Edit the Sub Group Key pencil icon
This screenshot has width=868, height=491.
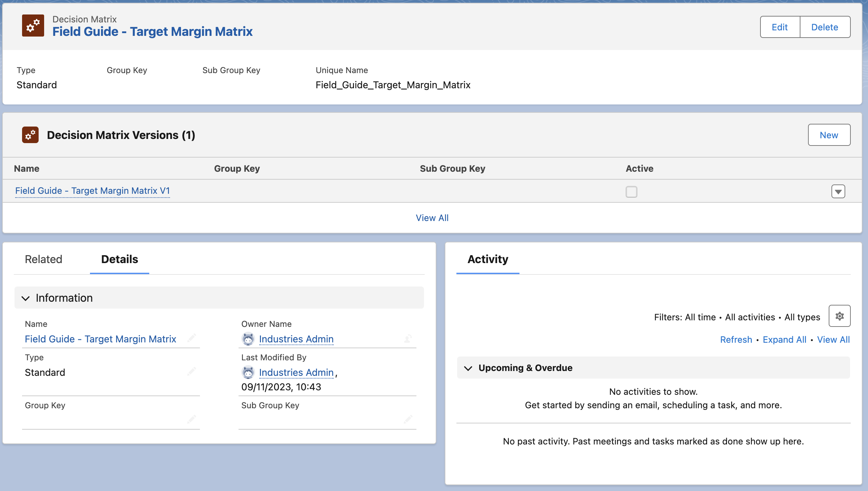tap(408, 419)
